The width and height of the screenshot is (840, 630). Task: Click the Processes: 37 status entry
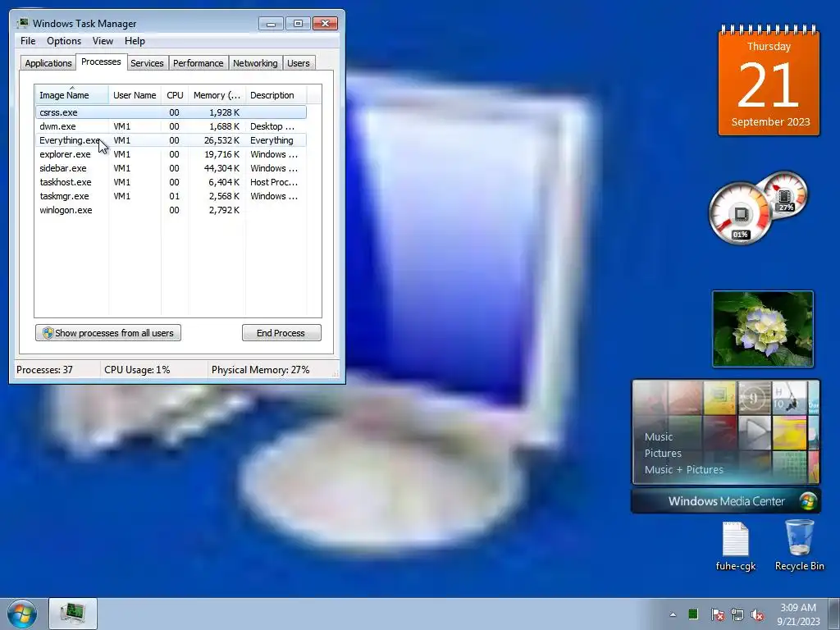(x=44, y=370)
